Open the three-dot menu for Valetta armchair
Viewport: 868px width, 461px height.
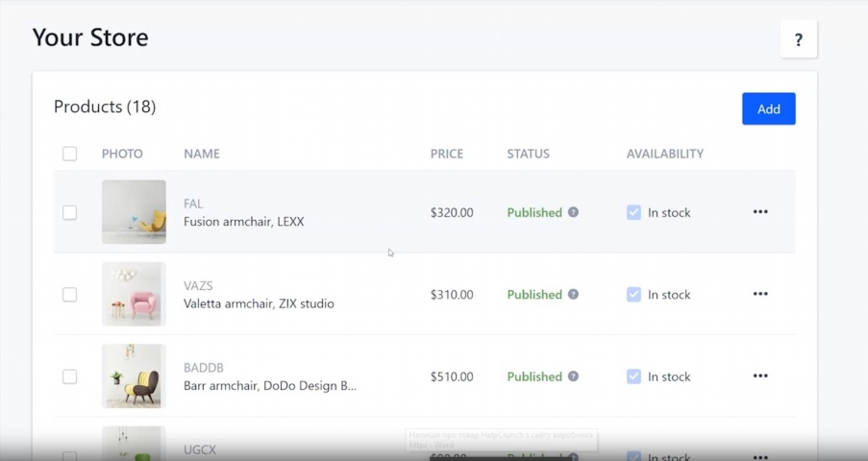760,294
